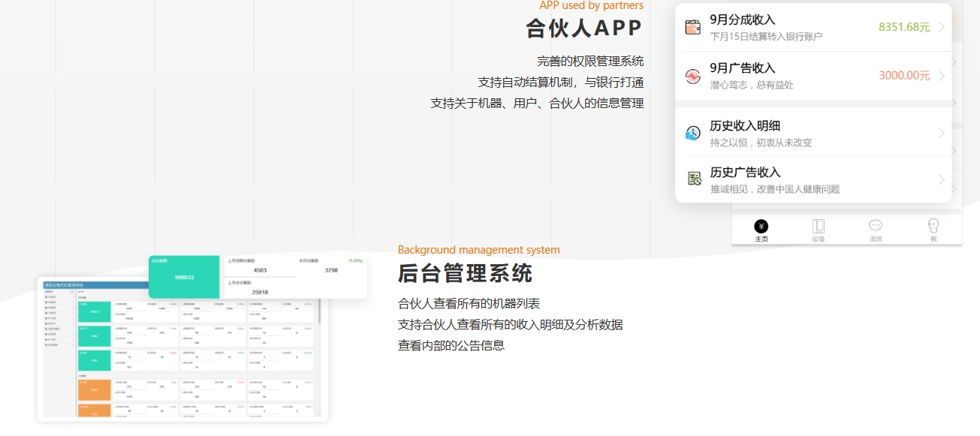Click the 推诚相见，改善中国人健康问题 subtitle

(x=775, y=189)
